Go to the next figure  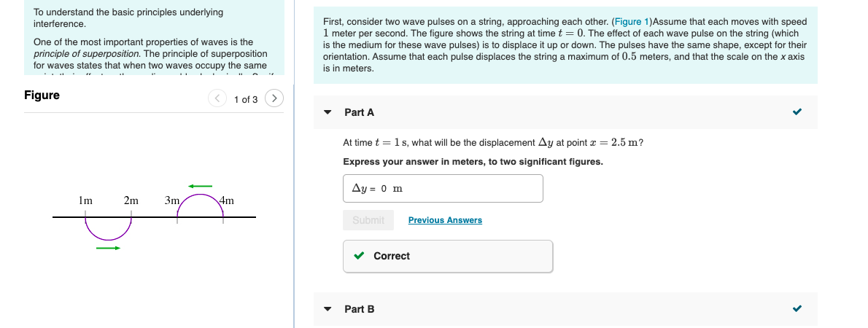point(274,98)
